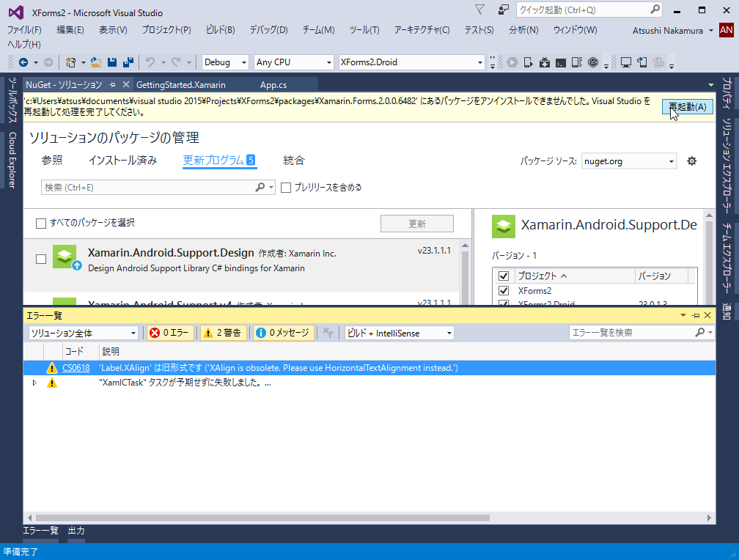Toggle プレリリースを含める checkbox
The width and height of the screenshot is (739, 560).
[286, 188]
